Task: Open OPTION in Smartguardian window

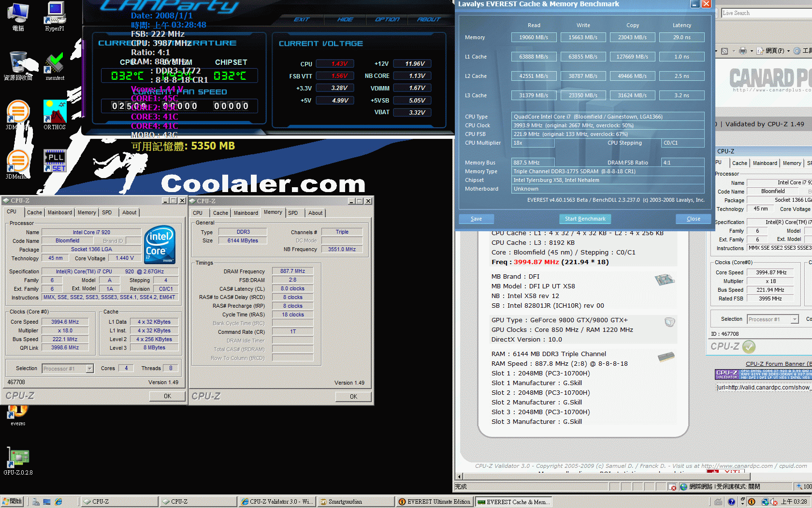Action: [x=387, y=19]
